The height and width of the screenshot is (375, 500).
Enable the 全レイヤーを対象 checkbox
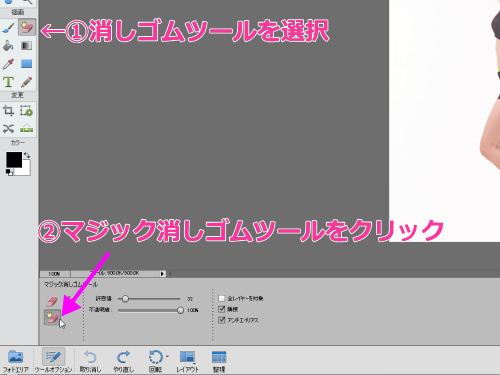click(222, 298)
